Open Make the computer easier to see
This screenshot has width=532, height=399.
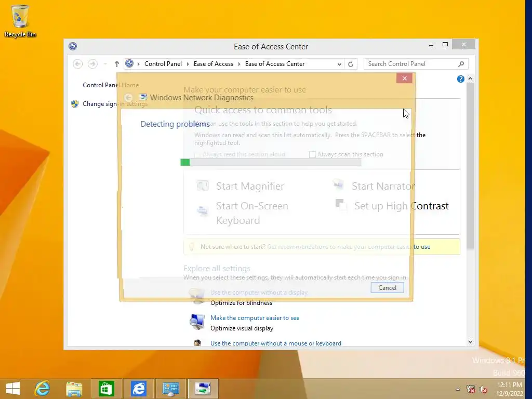(x=255, y=318)
